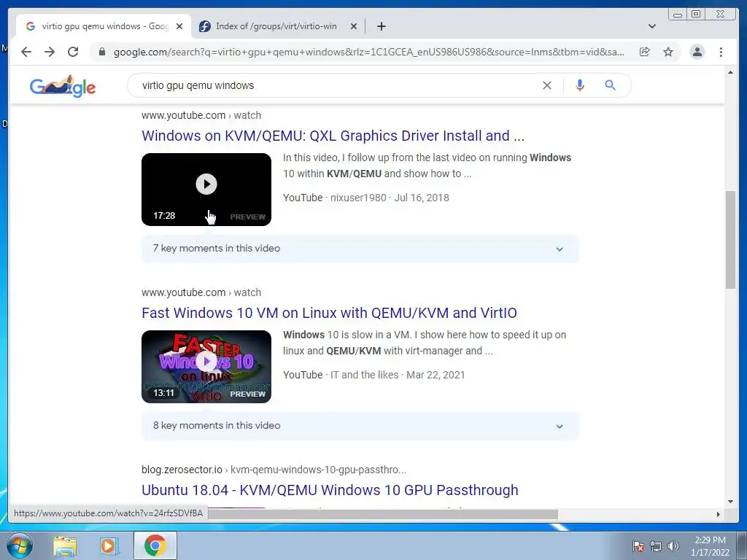The height and width of the screenshot is (560, 747).
Task: Switch to Index of /groups/virt/virtio-win tab
Action: coord(276,26)
